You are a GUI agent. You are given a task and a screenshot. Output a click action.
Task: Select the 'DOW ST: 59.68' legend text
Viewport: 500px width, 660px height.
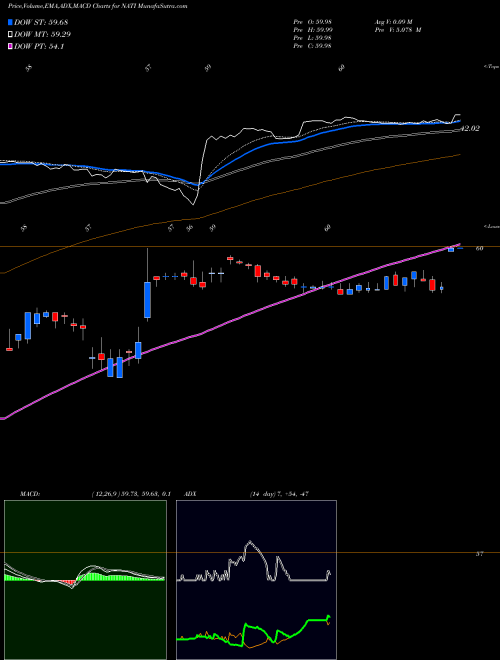tap(41, 22)
